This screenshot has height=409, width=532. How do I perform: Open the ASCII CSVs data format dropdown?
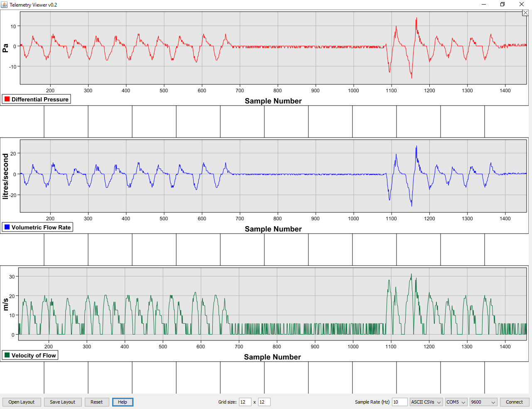[x=426, y=402]
